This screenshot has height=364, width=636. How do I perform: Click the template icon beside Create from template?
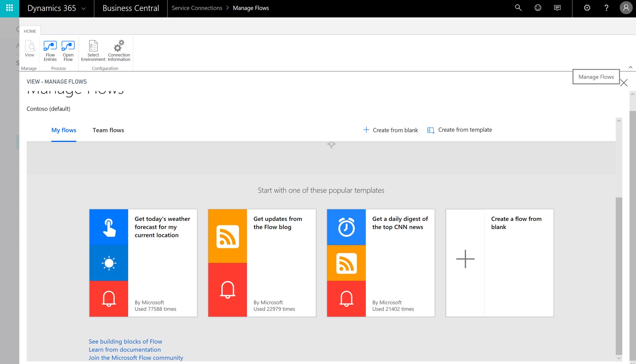tap(431, 130)
